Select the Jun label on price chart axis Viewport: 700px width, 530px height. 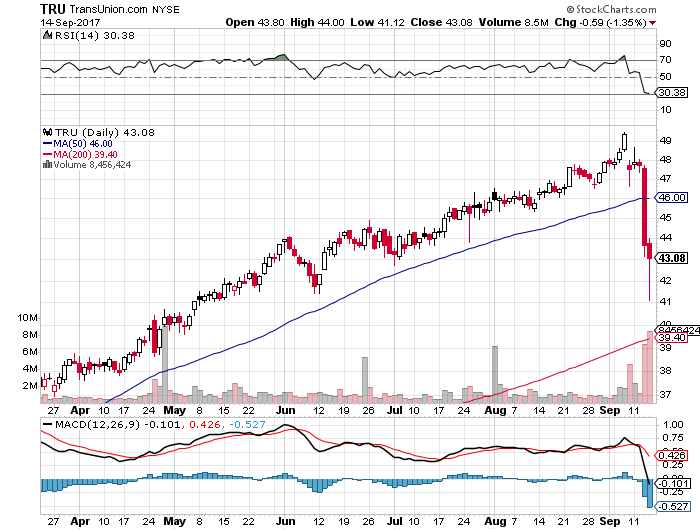pos(285,410)
